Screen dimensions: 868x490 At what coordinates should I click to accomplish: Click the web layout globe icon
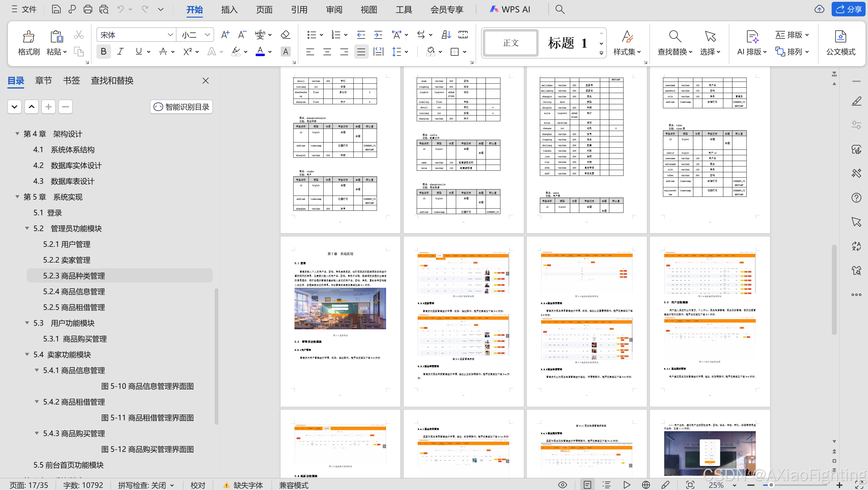646,485
